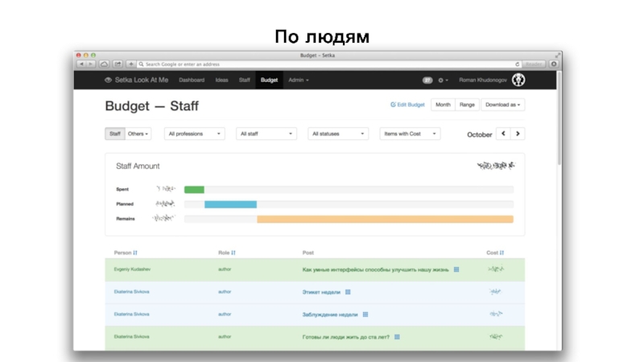Switch to Range view
644x362 pixels.
click(x=467, y=105)
